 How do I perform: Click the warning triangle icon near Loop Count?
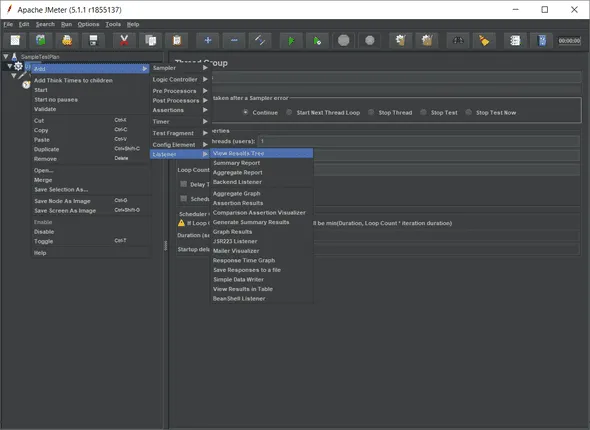(181, 223)
